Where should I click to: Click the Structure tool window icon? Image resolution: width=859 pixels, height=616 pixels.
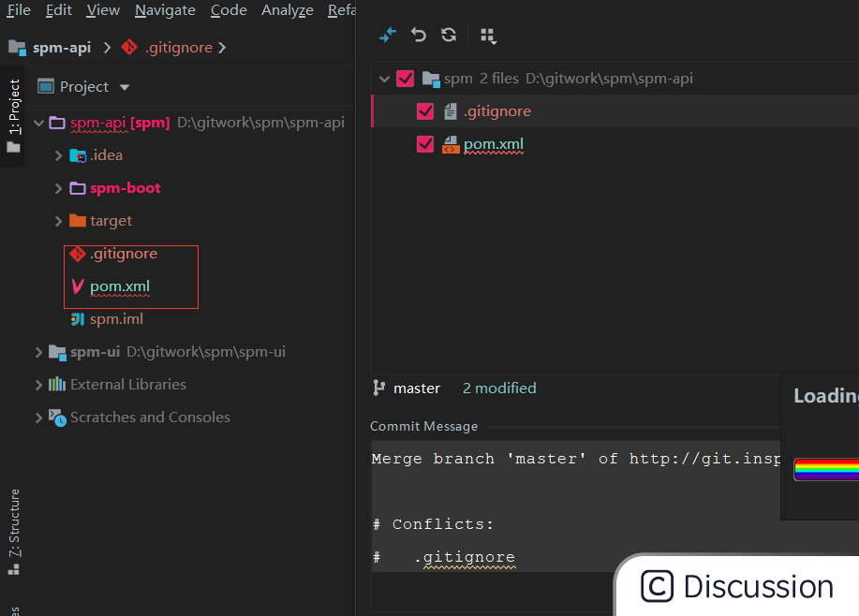14,570
